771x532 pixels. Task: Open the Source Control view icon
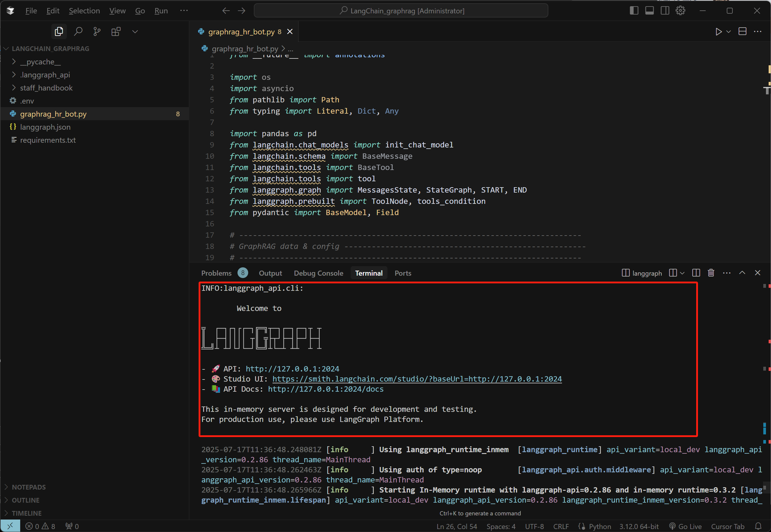(x=97, y=32)
